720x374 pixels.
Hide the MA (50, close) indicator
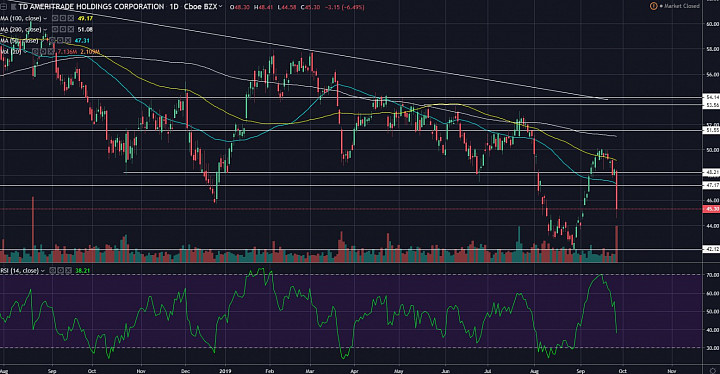coord(52,40)
